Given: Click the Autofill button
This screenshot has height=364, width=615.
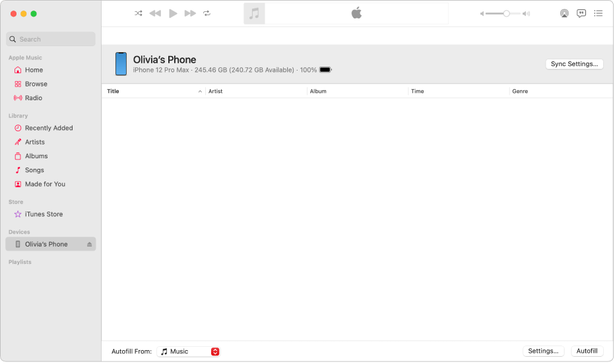Looking at the screenshot, I should (587, 351).
